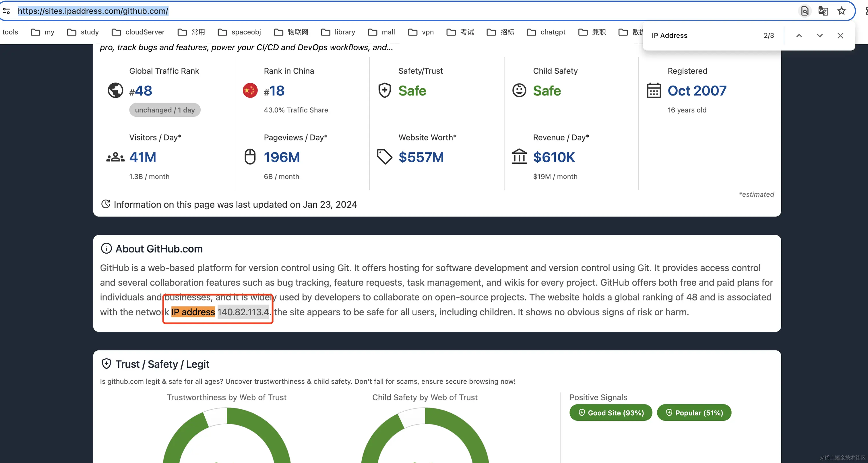Open site information icon in address bar
This screenshot has width=868, height=463.
pos(6,11)
